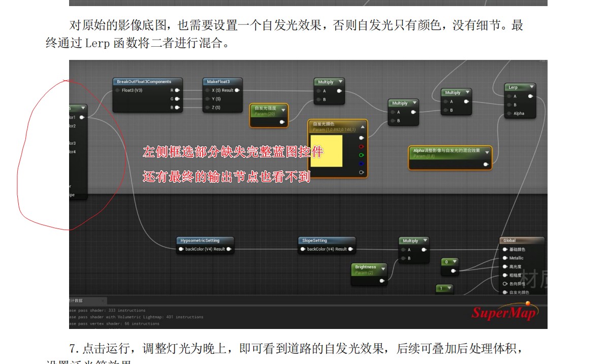Screen dimensions: 607x364
Task: Click the G output pin on BreakOutFloat3Components
Action: [177, 98]
